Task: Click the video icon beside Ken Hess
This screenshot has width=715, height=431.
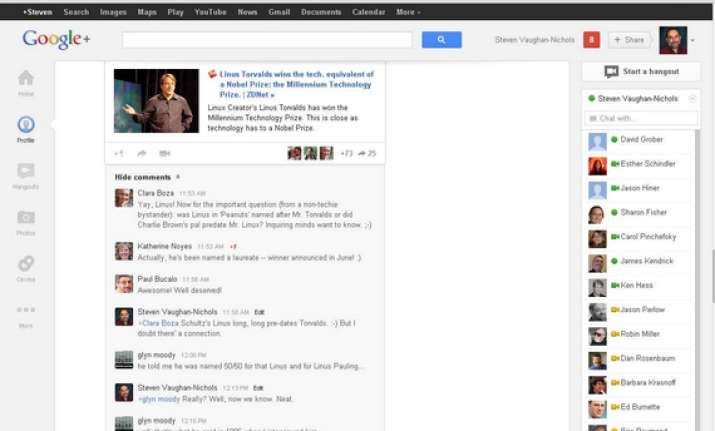Action: coord(615,285)
